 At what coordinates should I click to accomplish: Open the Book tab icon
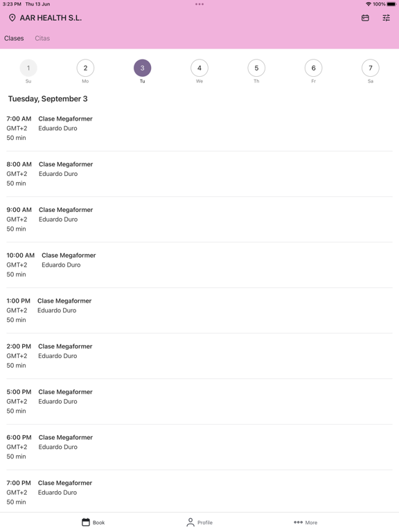[86, 522]
